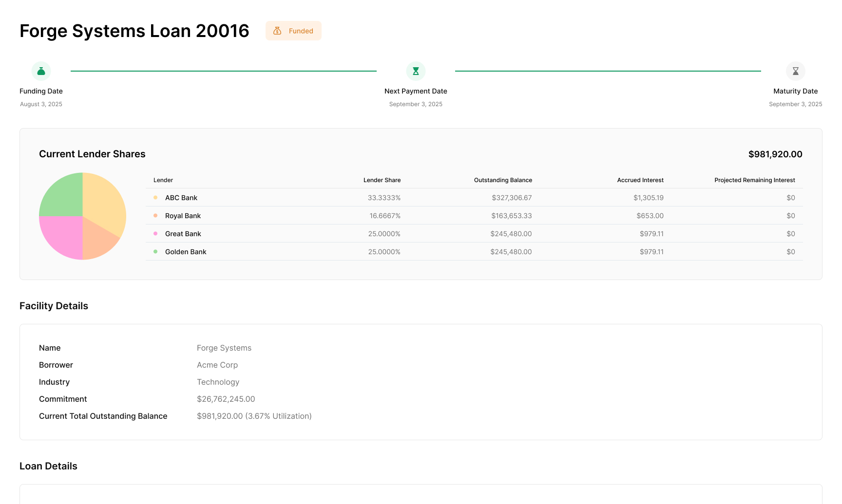The image size is (842, 504).
Task: Click the coin icon in the Funded badge
Action: point(277,30)
